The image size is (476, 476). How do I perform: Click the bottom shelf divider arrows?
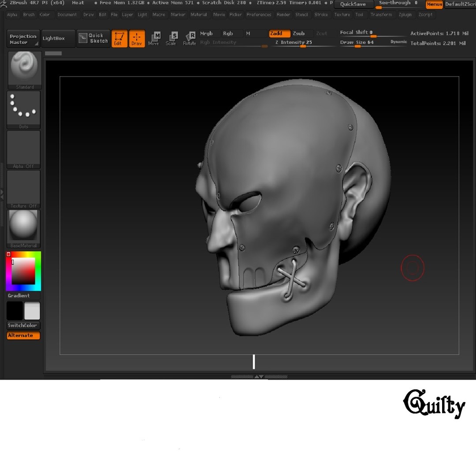pyautogui.click(x=259, y=377)
